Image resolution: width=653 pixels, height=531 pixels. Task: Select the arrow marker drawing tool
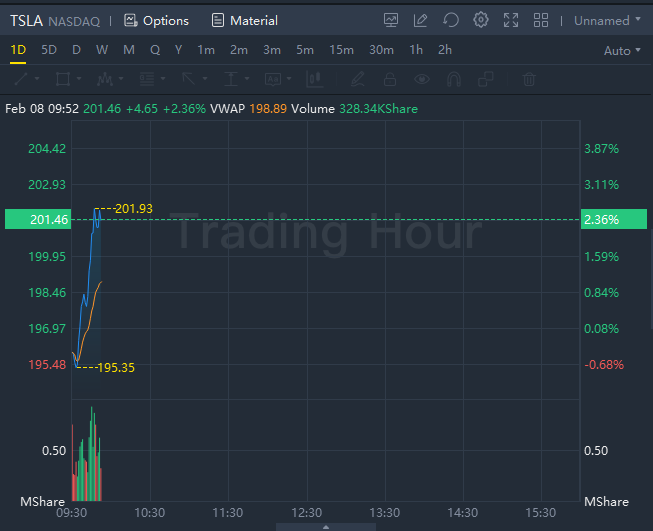(189, 79)
